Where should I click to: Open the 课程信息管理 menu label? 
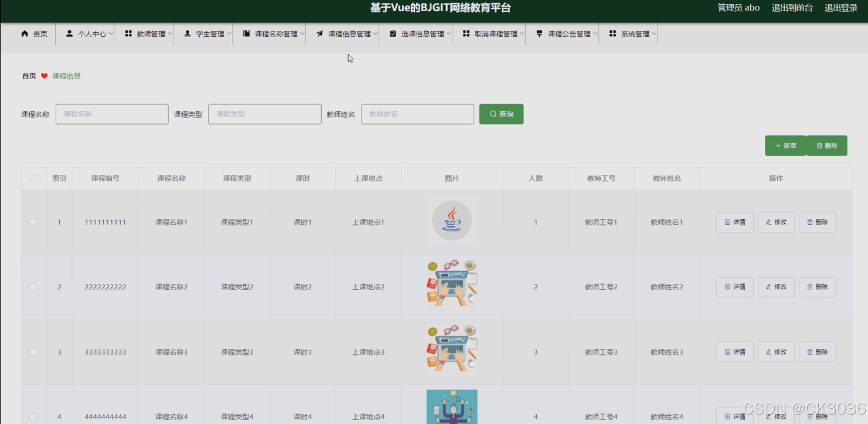click(349, 34)
